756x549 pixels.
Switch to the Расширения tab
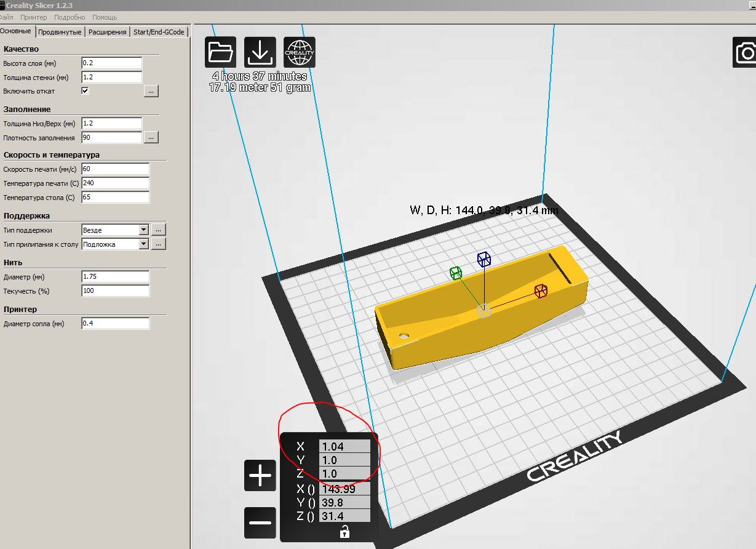107,32
